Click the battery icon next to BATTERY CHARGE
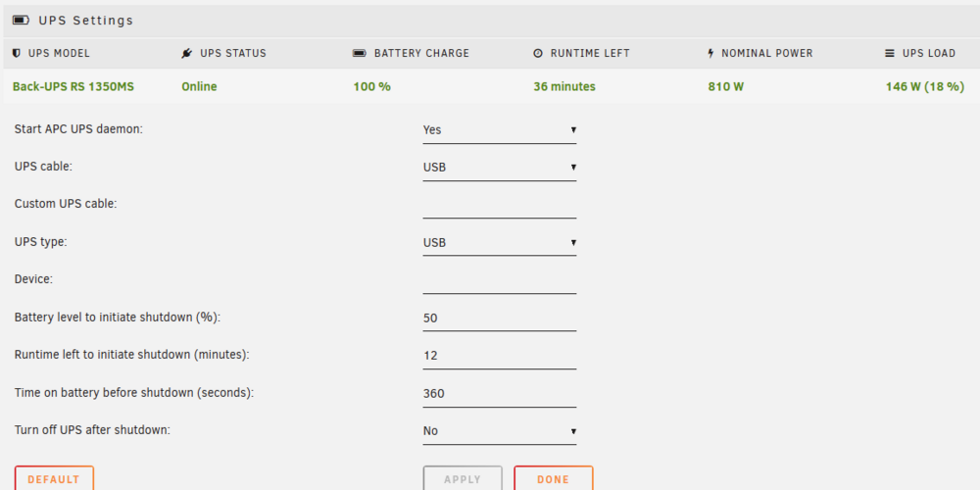The image size is (980, 490). (x=360, y=53)
